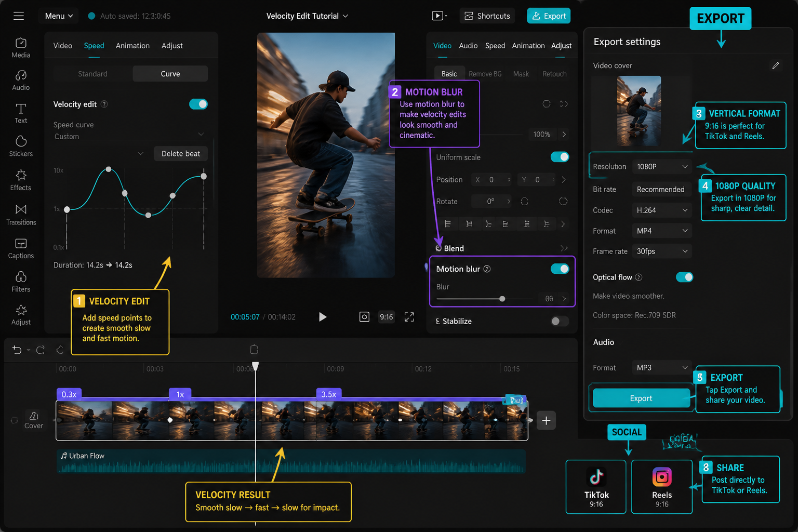The width and height of the screenshot is (798, 532).
Task: Open the audio Format MP3 dropdown
Action: (662, 367)
